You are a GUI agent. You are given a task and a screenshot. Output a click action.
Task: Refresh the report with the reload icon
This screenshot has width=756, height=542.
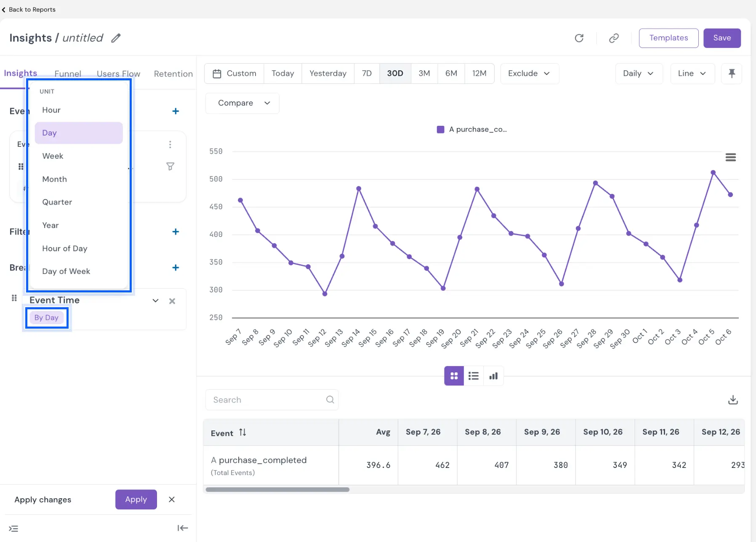tap(579, 38)
